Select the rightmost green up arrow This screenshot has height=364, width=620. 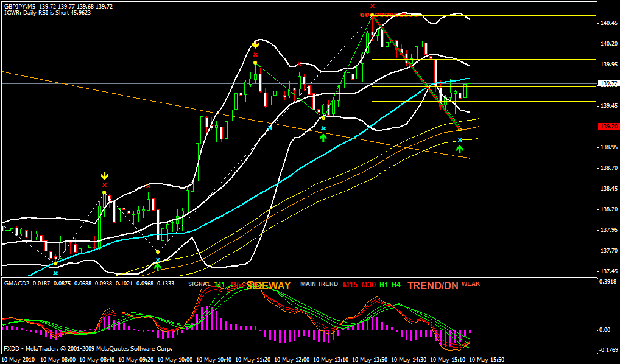click(x=460, y=148)
